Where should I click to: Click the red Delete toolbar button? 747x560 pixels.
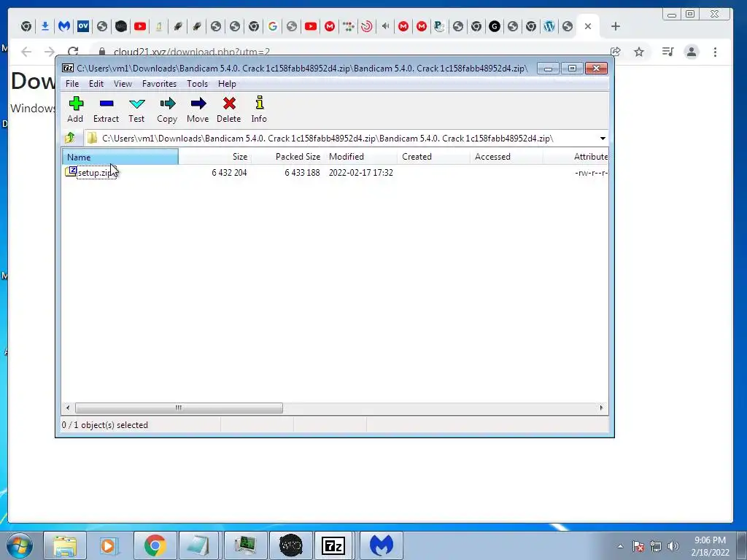(228, 110)
